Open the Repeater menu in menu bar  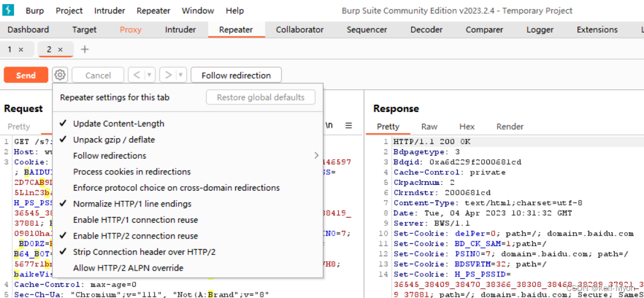pyautogui.click(x=154, y=10)
